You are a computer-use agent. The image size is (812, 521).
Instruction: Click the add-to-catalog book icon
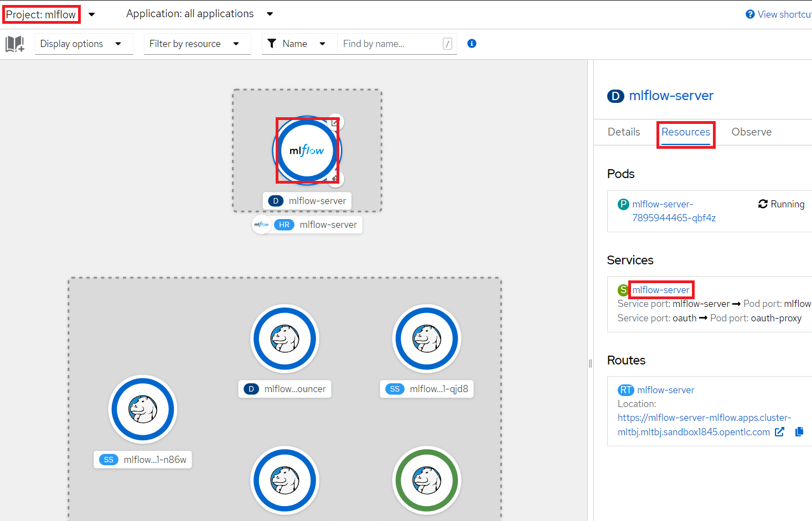(15, 44)
